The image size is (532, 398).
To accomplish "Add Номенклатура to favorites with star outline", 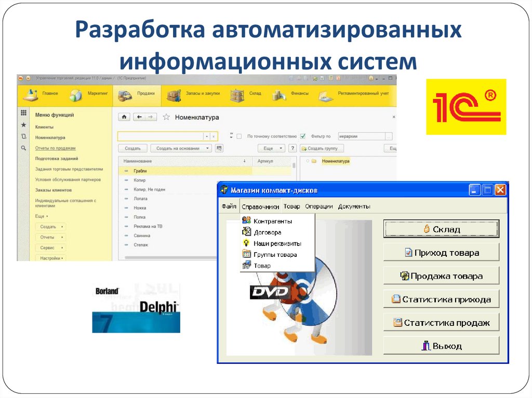I will [x=166, y=117].
